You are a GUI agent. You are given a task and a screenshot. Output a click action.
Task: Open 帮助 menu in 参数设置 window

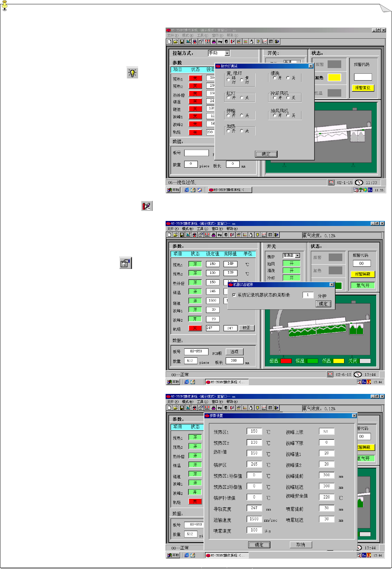point(232,402)
